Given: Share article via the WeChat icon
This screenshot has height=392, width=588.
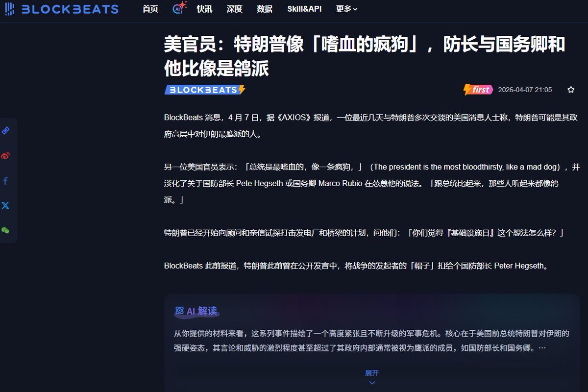Looking at the screenshot, I should click(5, 230).
